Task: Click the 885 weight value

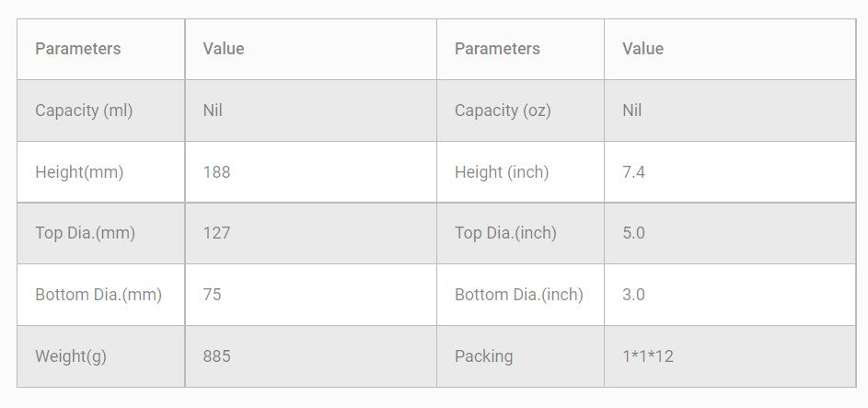Action: [x=216, y=356]
